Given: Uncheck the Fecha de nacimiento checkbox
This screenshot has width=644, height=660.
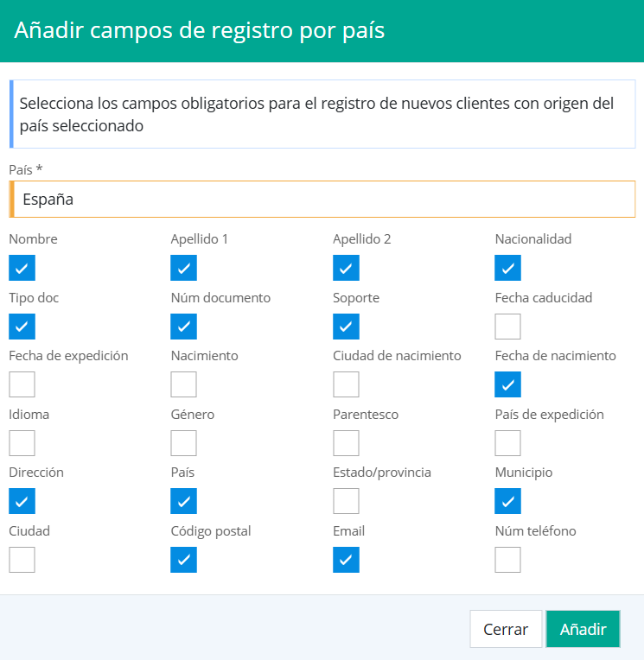Looking at the screenshot, I should point(508,384).
